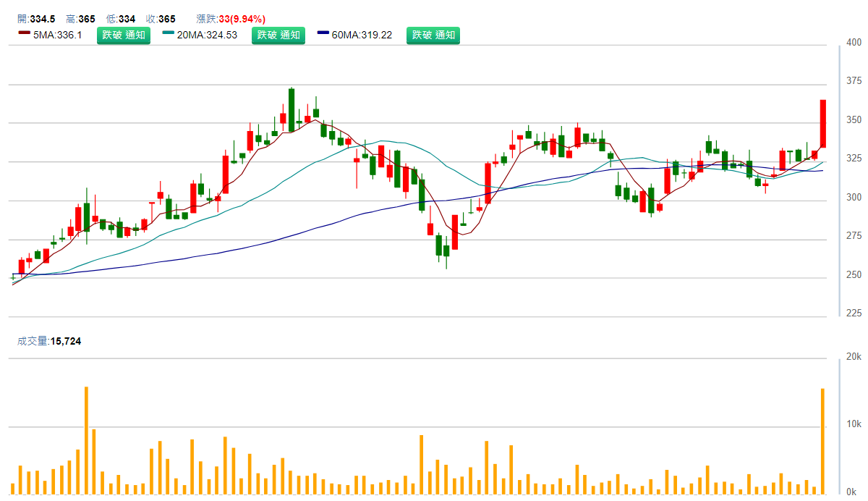868x501 pixels.
Task: Click the 250 price axis label
Action: pyautogui.click(x=854, y=275)
